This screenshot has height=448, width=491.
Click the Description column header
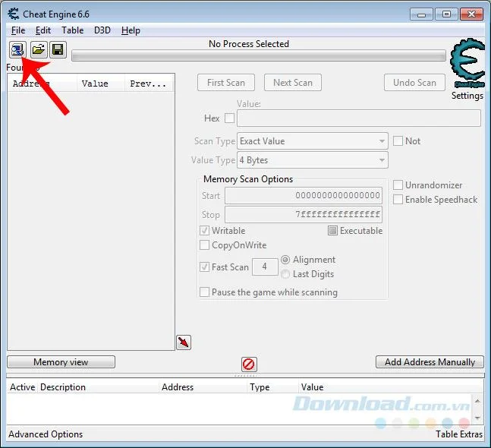(99, 387)
